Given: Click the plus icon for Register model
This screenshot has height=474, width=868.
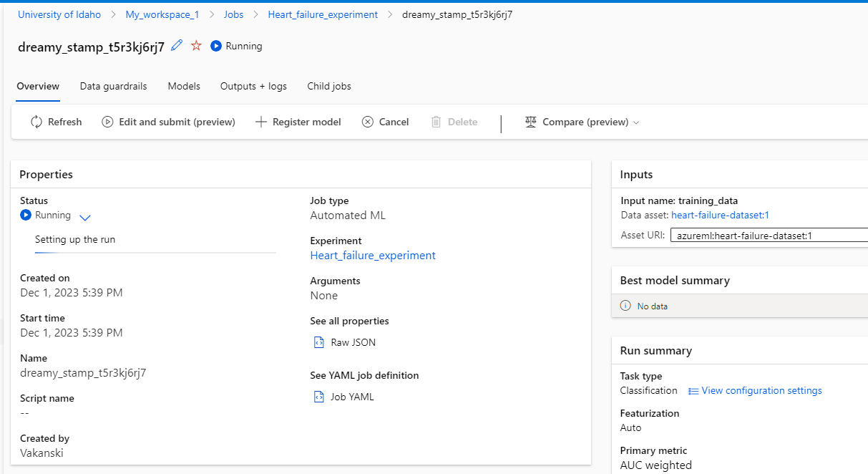Looking at the screenshot, I should pyautogui.click(x=261, y=122).
